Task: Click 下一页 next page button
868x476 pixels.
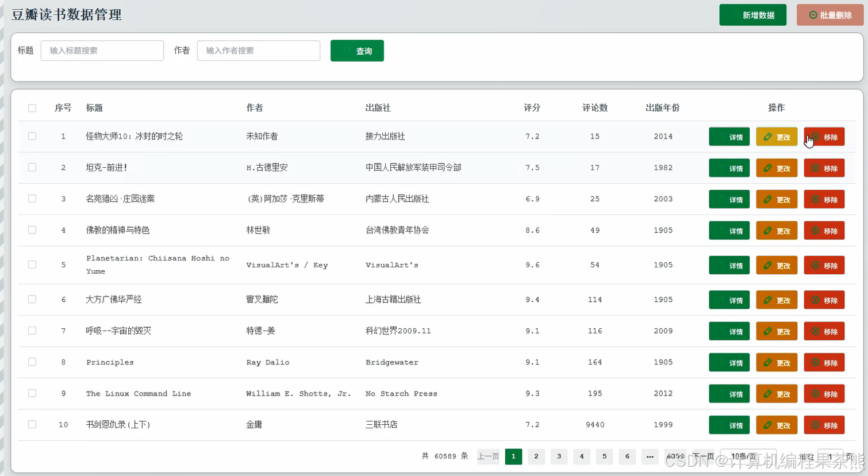Action: (x=704, y=456)
